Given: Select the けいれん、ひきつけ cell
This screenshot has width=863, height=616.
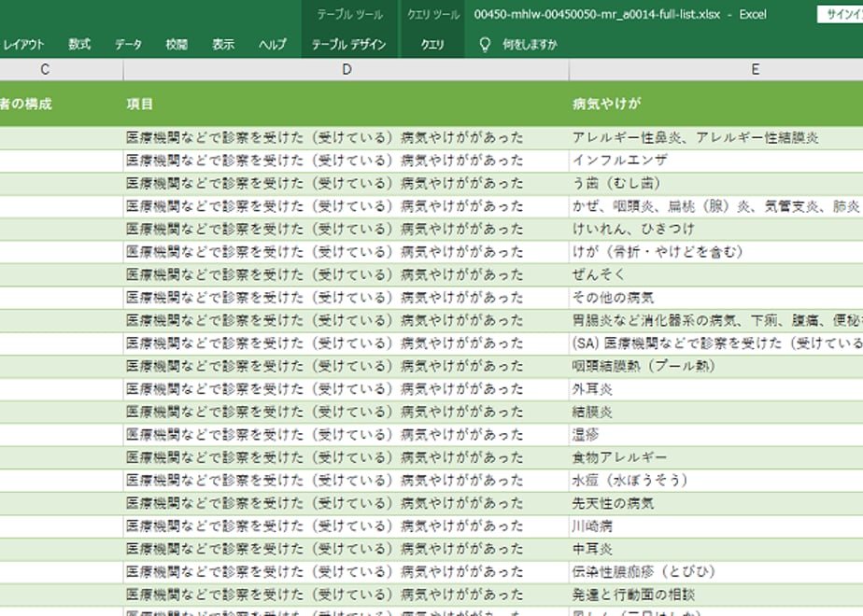Looking at the screenshot, I should tap(716, 229).
